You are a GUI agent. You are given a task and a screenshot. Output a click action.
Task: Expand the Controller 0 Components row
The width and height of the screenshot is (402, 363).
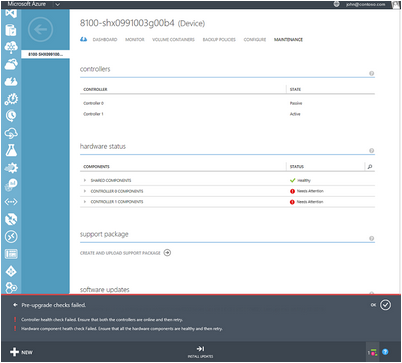85,191
